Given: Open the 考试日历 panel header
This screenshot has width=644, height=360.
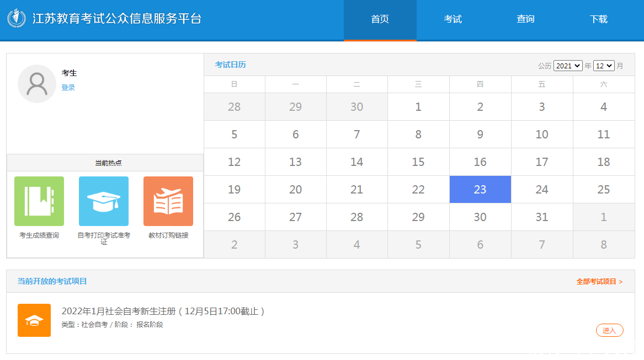Looking at the screenshot, I should (231, 65).
